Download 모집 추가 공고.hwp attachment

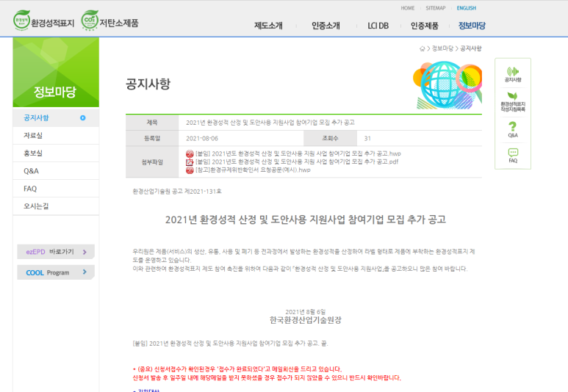point(298,154)
